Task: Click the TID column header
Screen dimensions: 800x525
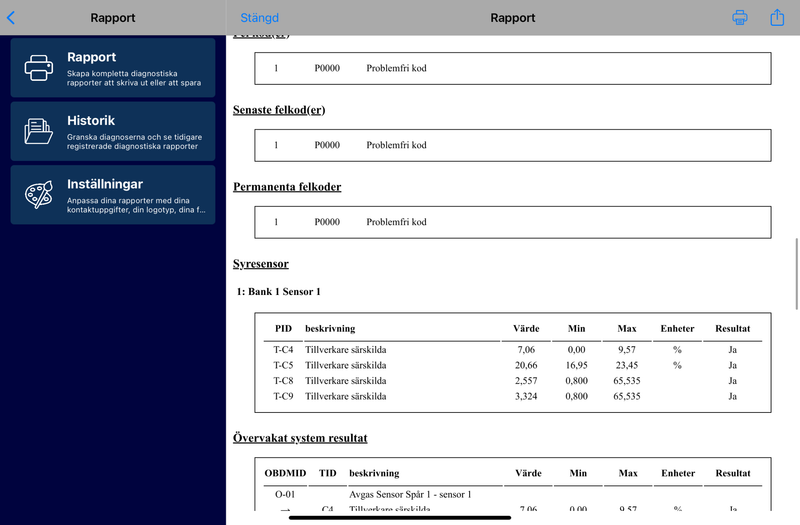Action: click(x=328, y=473)
